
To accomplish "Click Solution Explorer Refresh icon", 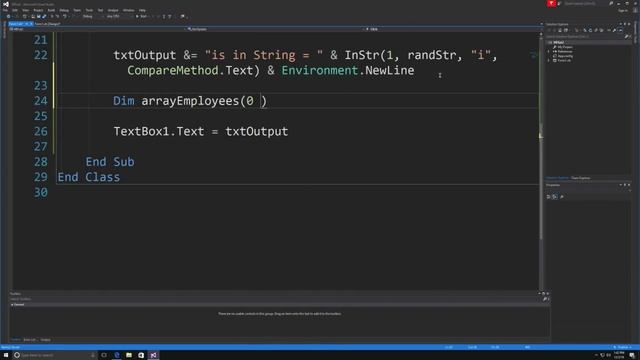I will (x=590, y=30).
